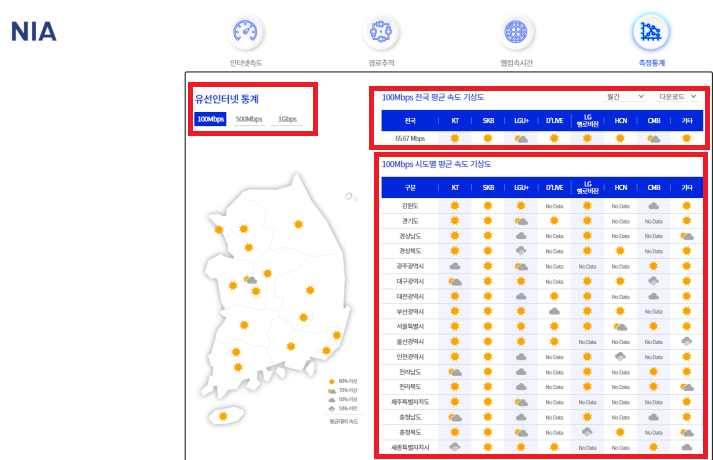Click the 강원도 row label
Viewport: 713px width, 460px height.
tap(410, 206)
